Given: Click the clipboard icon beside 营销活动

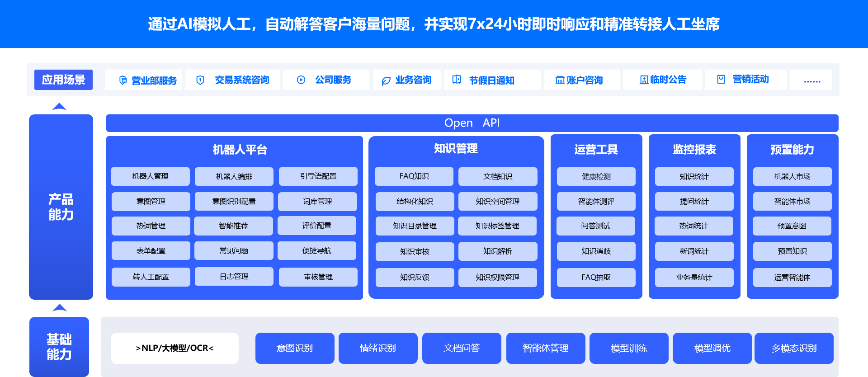Looking at the screenshot, I should (721, 80).
